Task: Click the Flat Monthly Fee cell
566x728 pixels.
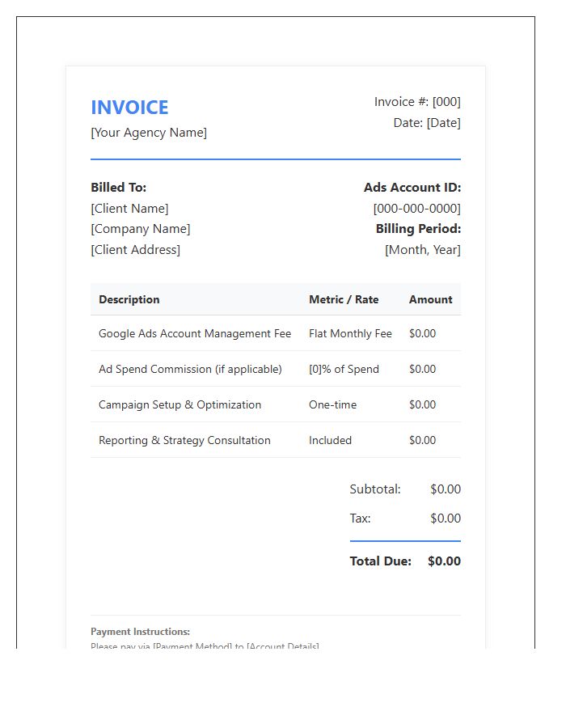Action: 350,334
